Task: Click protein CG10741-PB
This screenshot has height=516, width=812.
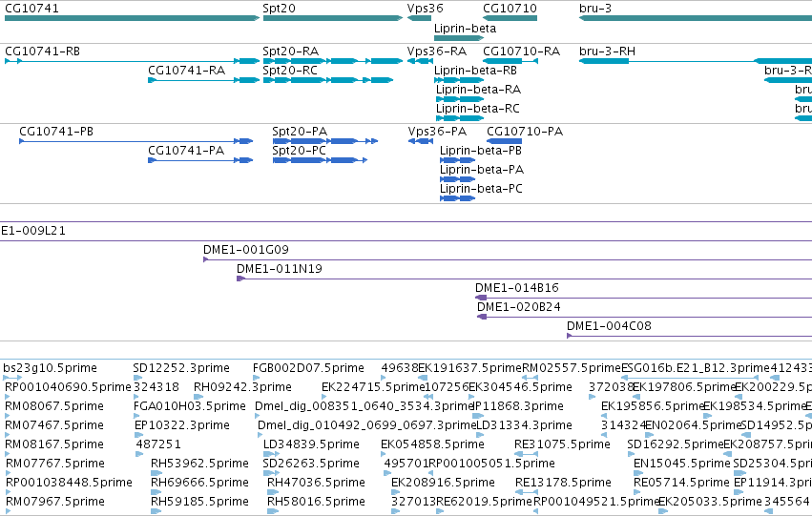Action: (56, 132)
